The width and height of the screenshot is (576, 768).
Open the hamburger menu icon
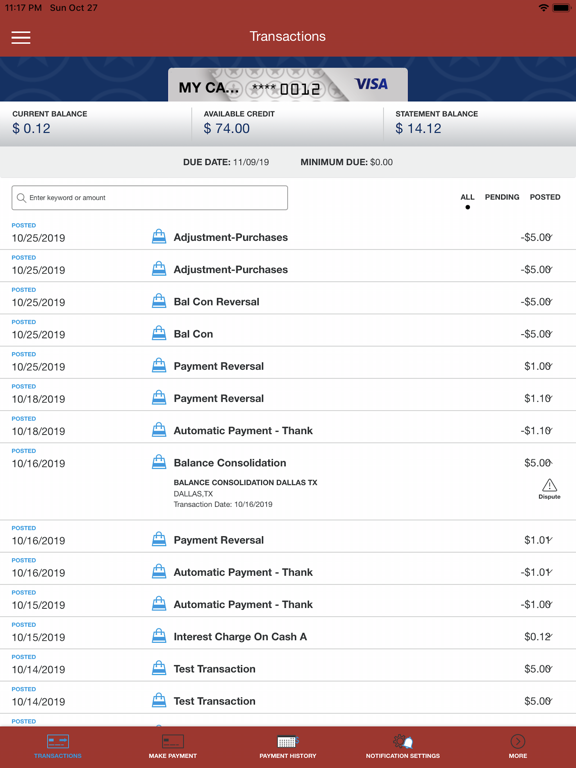[x=21, y=38]
